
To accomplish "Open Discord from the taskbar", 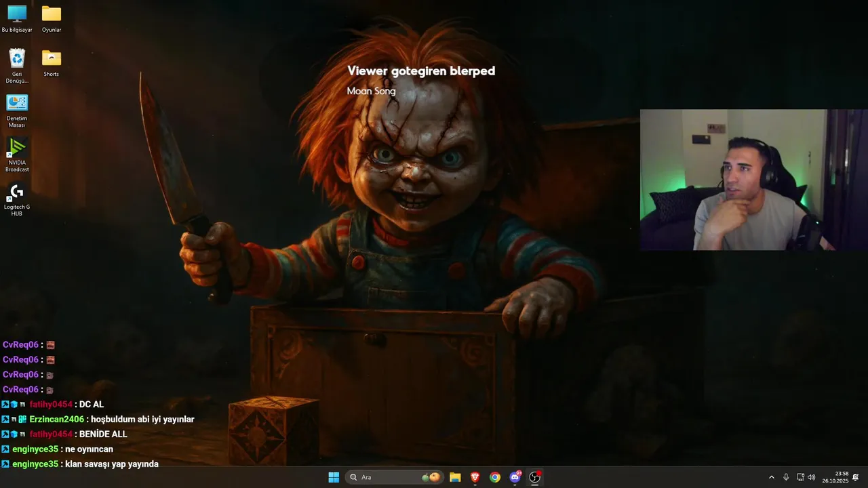I will coord(515,477).
